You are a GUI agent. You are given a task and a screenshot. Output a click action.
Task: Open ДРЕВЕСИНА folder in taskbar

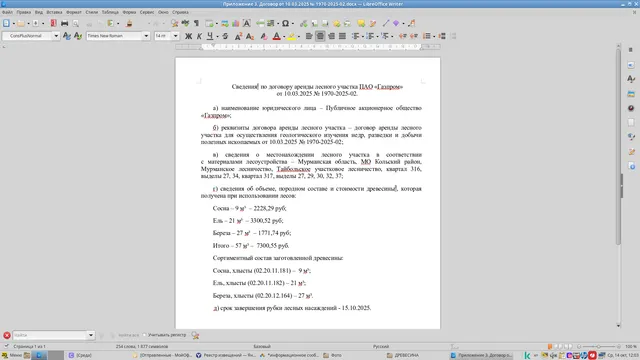pyautogui.click(x=403, y=355)
